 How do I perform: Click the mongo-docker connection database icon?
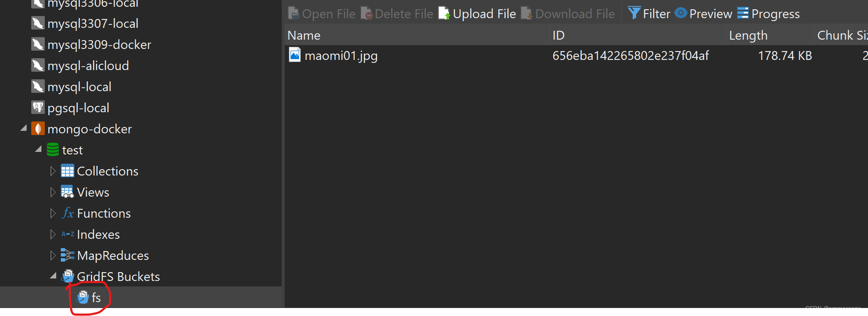pos(38,129)
